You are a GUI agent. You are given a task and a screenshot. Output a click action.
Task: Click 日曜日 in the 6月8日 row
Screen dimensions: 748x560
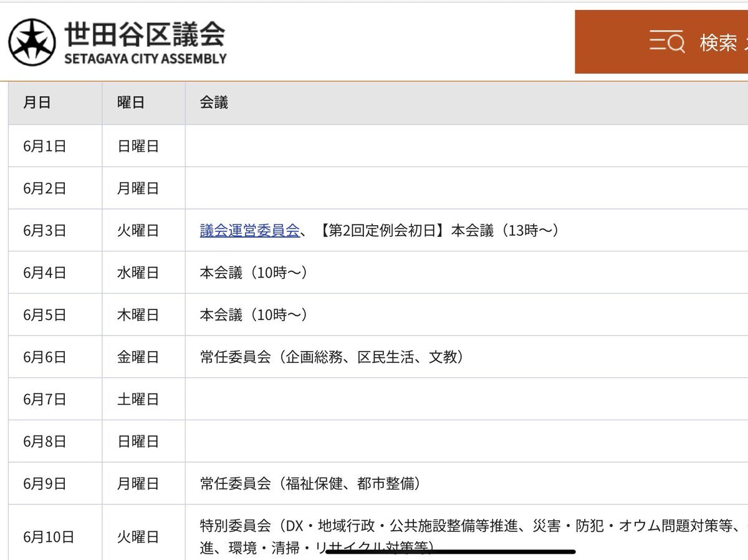click(x=138, y=442)
